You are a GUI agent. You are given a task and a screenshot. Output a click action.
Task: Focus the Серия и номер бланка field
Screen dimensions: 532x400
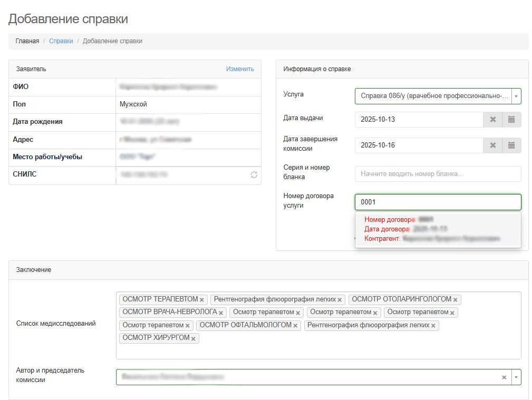[x=438, y=174]
